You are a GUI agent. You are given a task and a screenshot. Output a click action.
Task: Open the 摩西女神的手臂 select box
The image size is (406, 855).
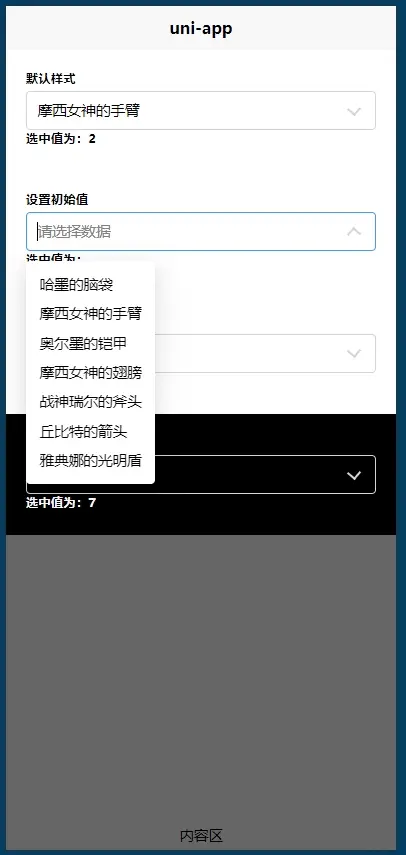201,111
